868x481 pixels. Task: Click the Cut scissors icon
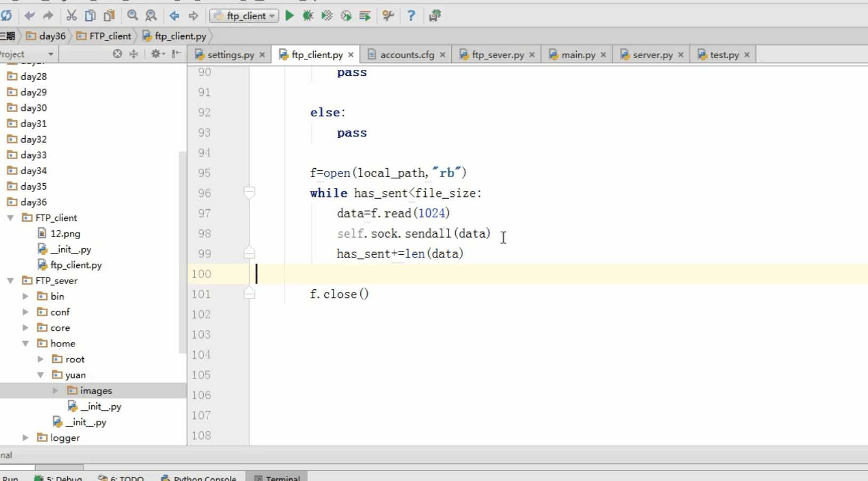click(71, 15)
